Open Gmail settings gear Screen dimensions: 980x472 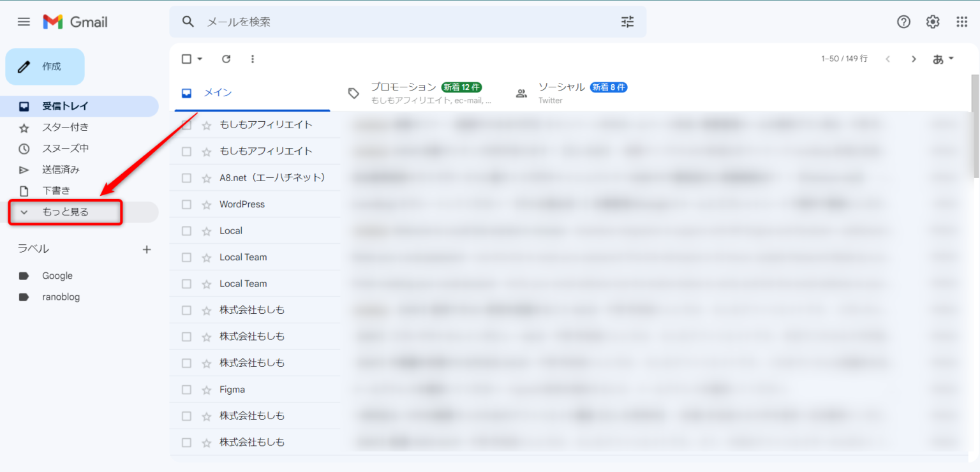tap(932, 21)
